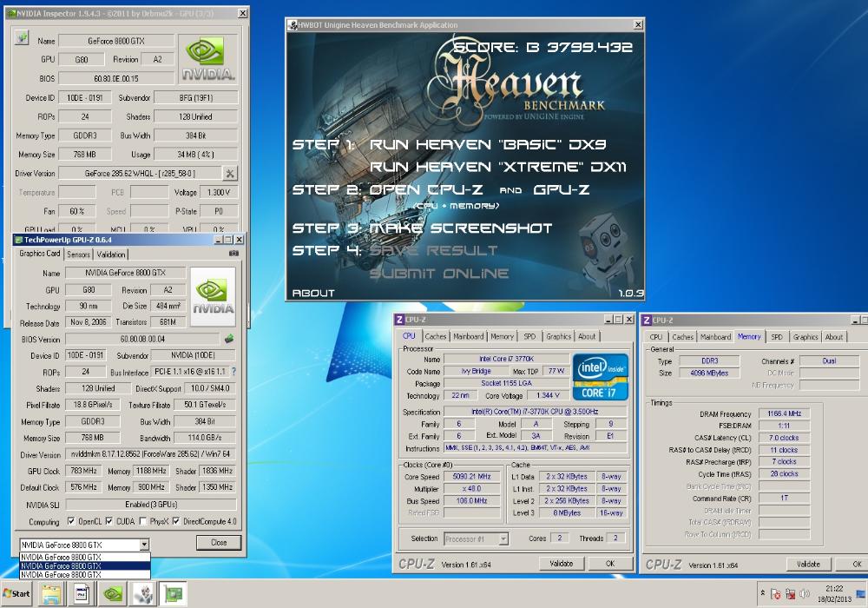The width and height of the screenshot is (868, 608).
Task: Click the first CPU-Z window's title icon
Action: point(399,320)
